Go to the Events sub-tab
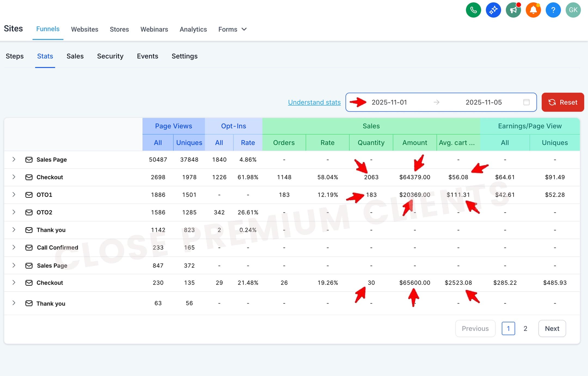Viewport: 588px width, 376px height. tap(148, 56)
